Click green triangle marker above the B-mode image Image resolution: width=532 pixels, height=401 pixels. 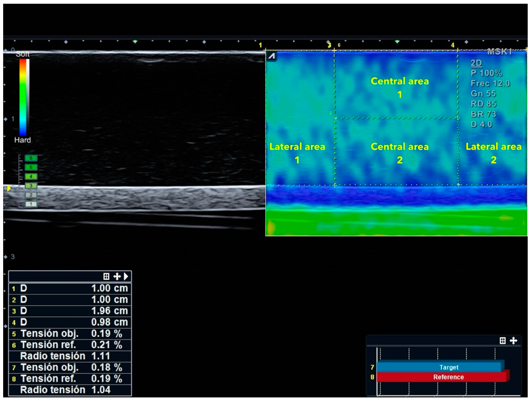(135, 42)
